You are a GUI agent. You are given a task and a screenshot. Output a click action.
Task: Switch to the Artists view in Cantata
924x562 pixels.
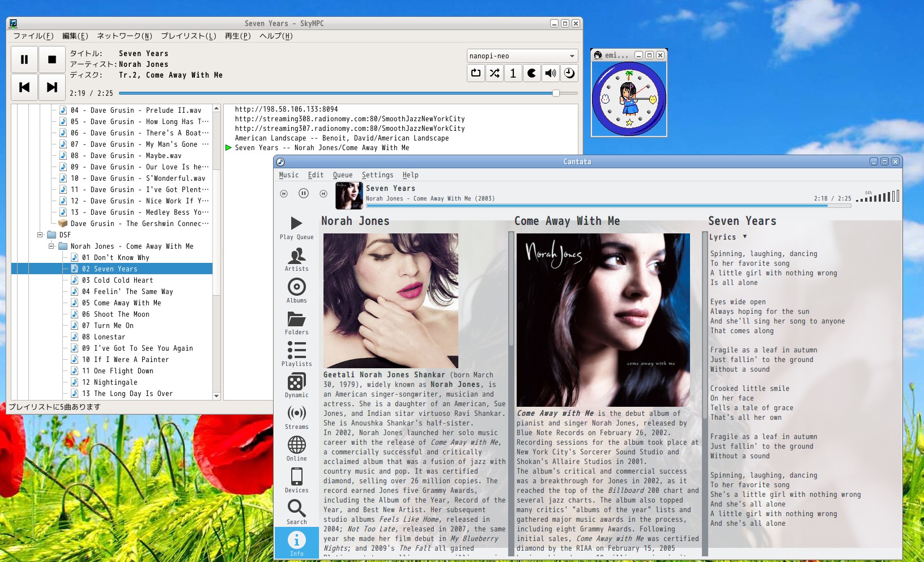296,259
